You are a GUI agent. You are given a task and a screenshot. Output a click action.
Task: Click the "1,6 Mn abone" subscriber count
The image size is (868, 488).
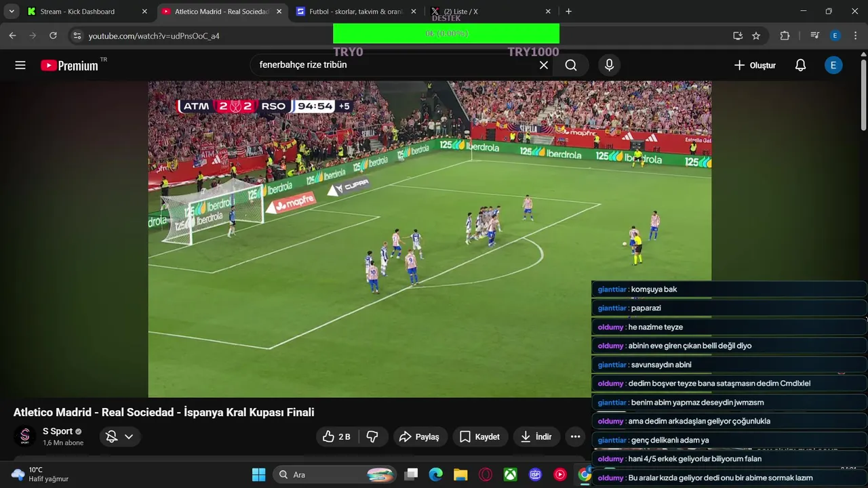coord(63,443)
